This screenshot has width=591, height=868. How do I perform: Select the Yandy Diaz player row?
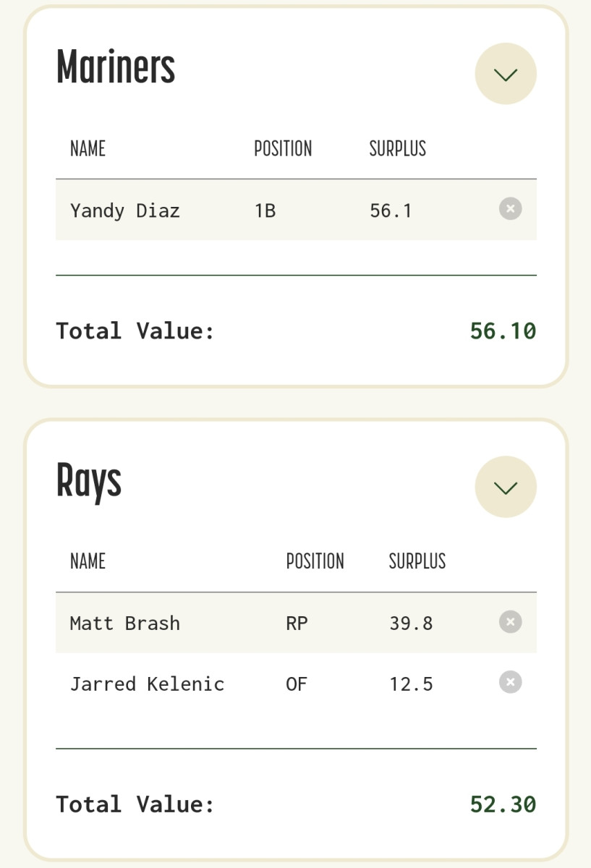[296, 210]
